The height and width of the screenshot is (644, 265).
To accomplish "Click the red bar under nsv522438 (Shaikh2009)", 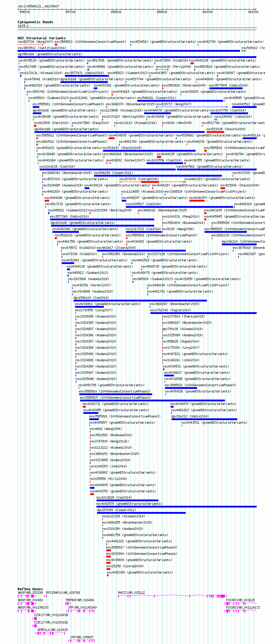I will pyautogui.click(x=215, y=132).
